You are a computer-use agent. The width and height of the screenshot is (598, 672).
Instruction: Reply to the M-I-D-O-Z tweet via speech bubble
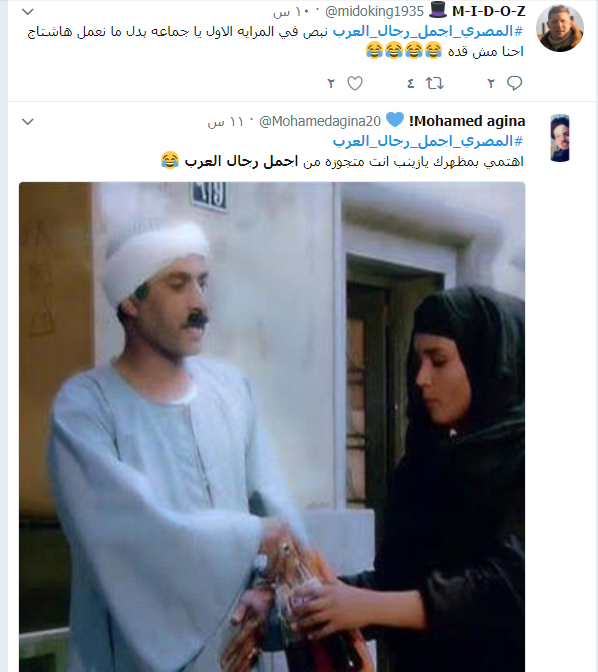click(x=514, y=83)
